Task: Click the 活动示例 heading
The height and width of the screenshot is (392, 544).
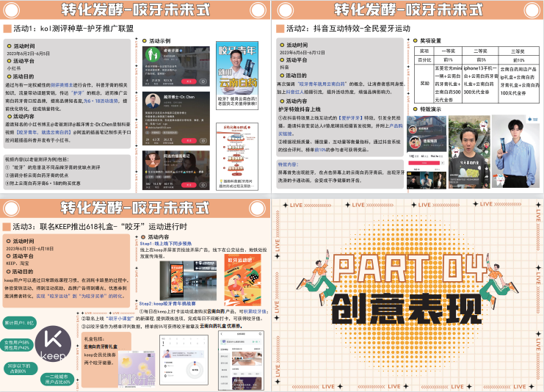Action: [160, 41]
